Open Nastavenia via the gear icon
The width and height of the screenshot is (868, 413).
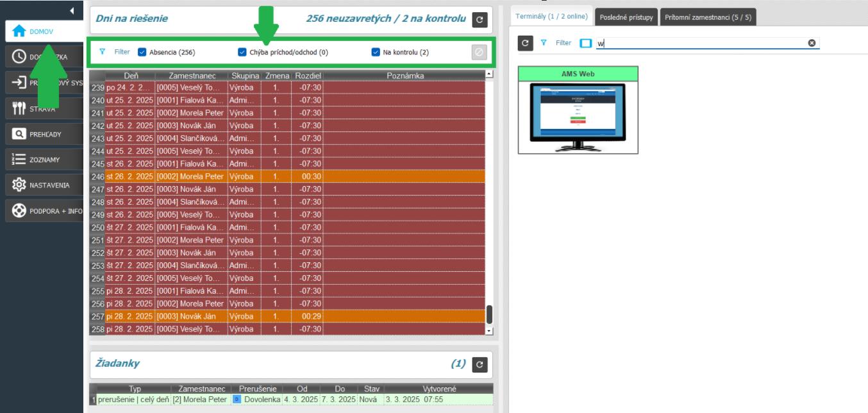pos(19,185)
